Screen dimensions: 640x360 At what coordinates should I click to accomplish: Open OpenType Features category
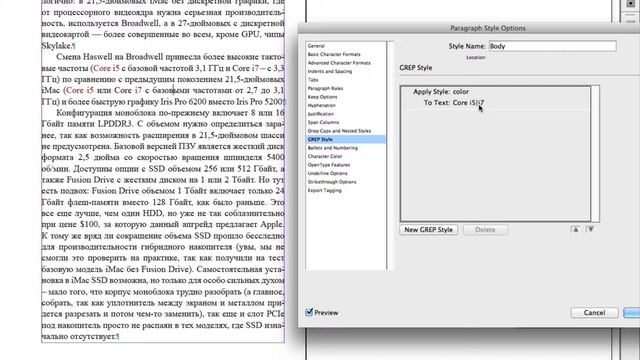coord(329,165)
